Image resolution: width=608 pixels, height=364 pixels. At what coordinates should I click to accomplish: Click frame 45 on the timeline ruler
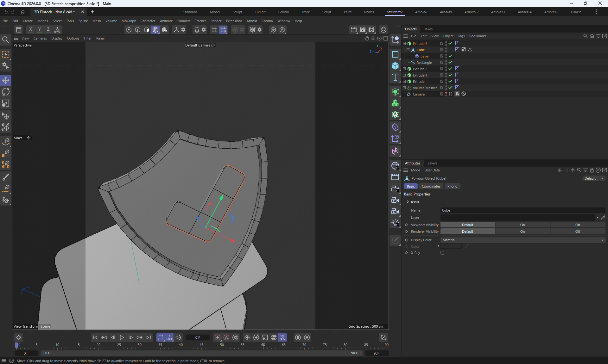[201, 345]
